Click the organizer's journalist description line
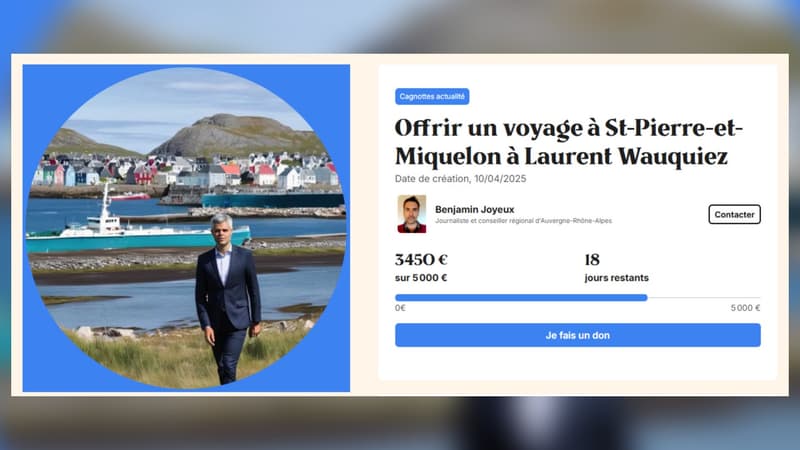800x450 pixels. click(x=523, y=221)
